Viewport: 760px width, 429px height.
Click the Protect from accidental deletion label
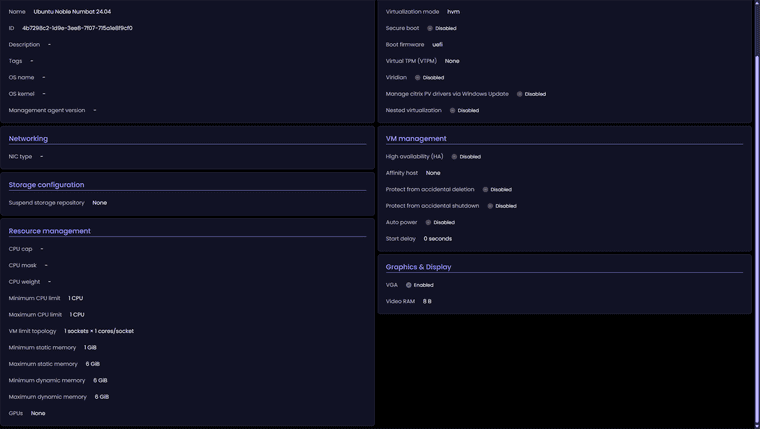coord(430,190)
